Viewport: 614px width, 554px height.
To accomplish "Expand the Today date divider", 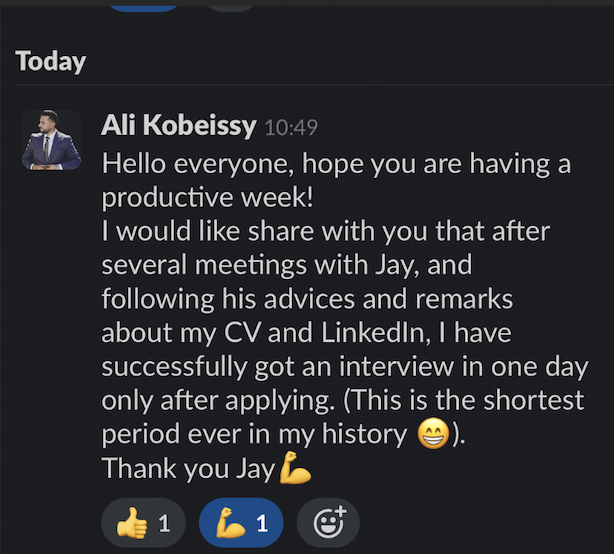I will click(51, 62).
